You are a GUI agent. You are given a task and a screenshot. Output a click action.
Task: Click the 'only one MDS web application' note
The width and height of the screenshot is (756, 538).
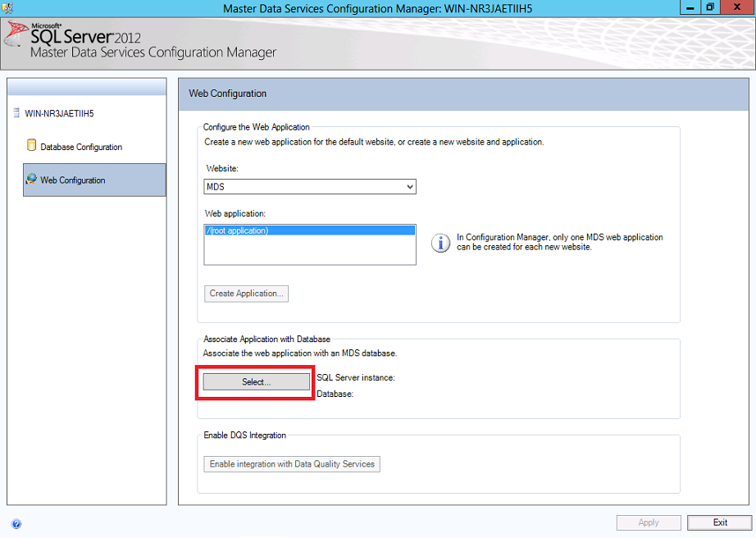click(x=560, y=242)
